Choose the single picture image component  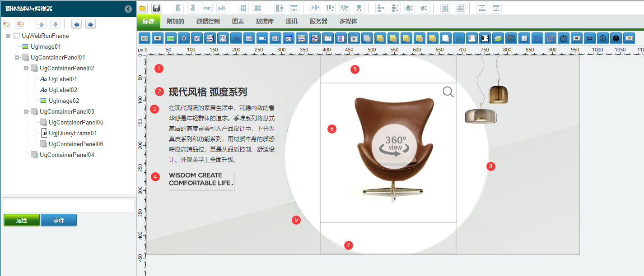pyautogui.click(x=511, y=38)
